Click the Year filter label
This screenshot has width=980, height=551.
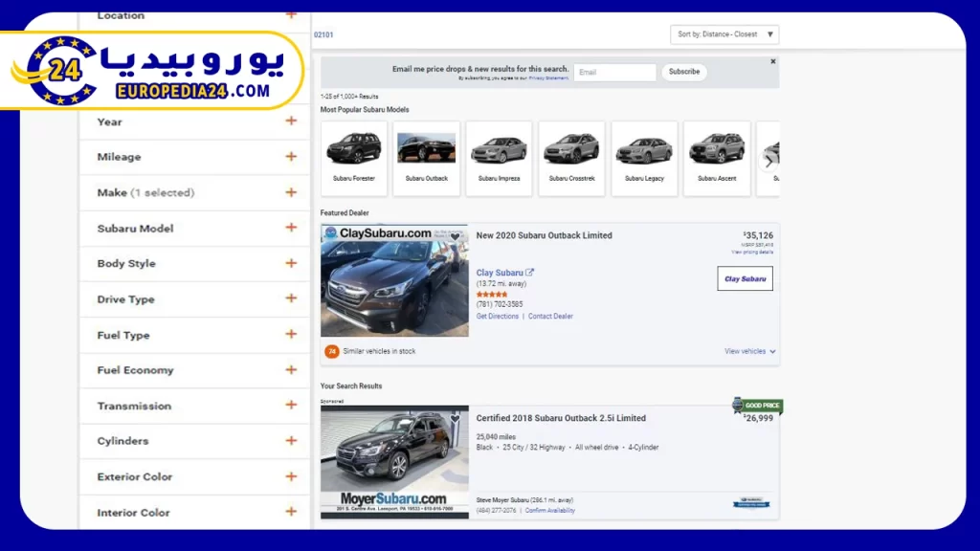(x=109, y=121)
